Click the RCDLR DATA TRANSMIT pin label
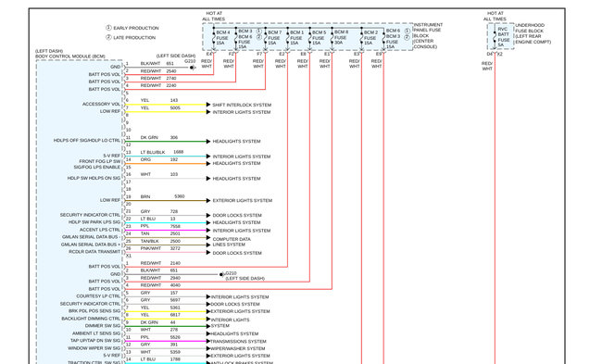The image size is (602, 364). tap(94, 252)
